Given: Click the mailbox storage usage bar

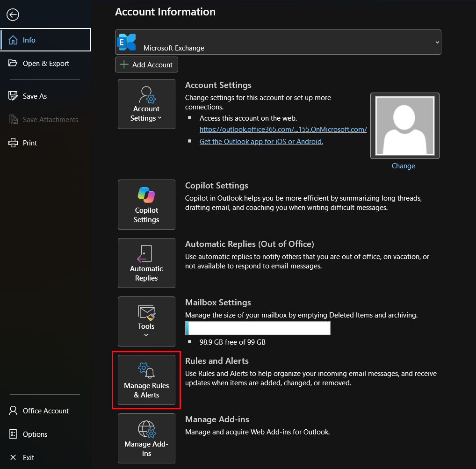Looking at the screenshot, I should [258, 328].
